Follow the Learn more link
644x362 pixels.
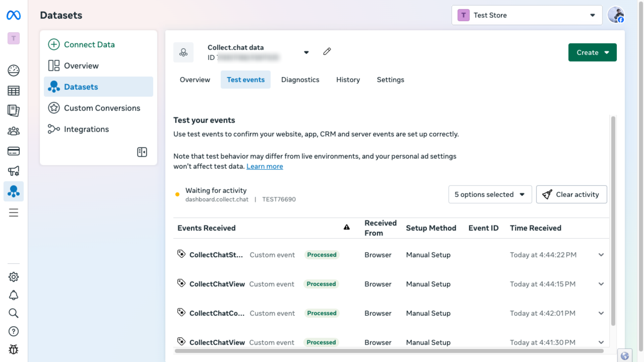coord(265,166)
